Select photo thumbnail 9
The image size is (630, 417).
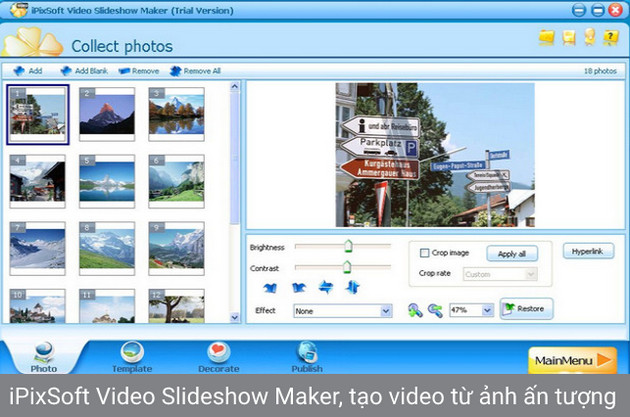tap(176, 248)
